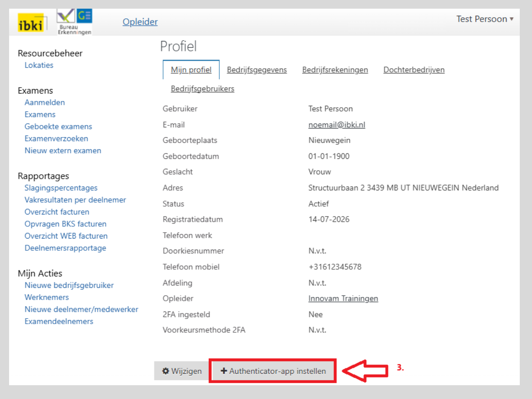Open Overzicht WEB facturen
The width and height of the screenshot is (532, 399).
pos(66,236)
